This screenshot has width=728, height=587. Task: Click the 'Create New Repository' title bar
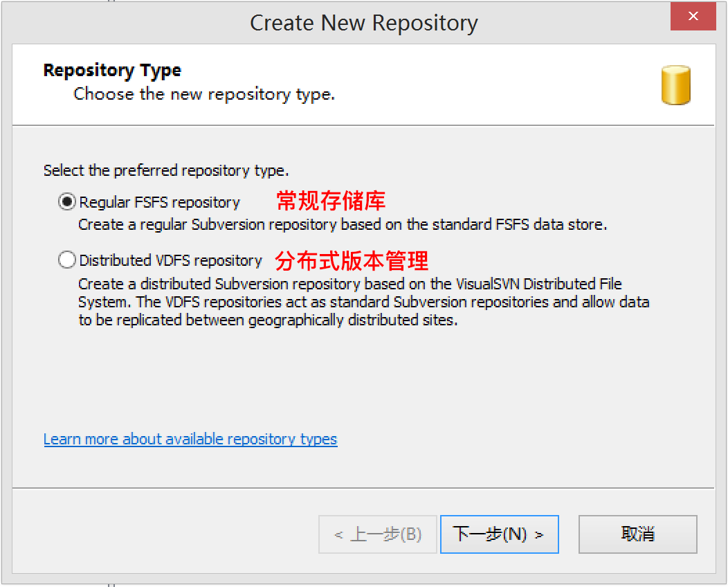point(363,23)
